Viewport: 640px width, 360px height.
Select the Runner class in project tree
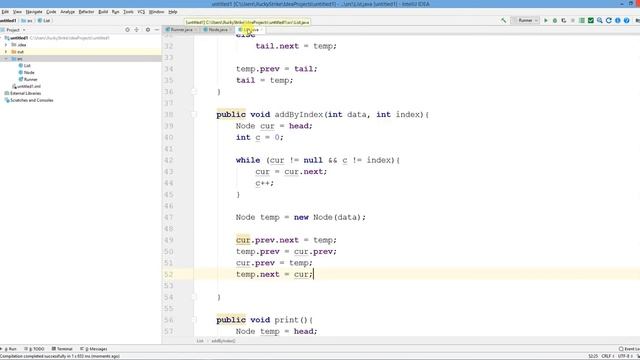point(28,80)
